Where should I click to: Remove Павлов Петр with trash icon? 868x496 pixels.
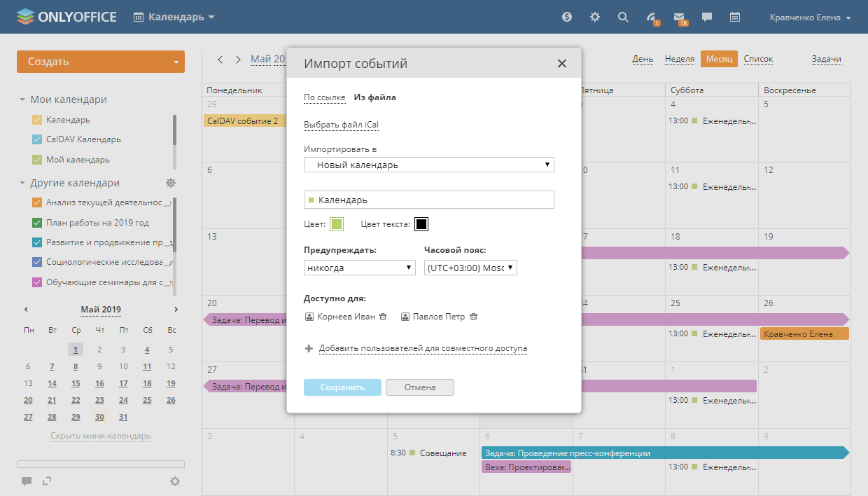[473, 317]
